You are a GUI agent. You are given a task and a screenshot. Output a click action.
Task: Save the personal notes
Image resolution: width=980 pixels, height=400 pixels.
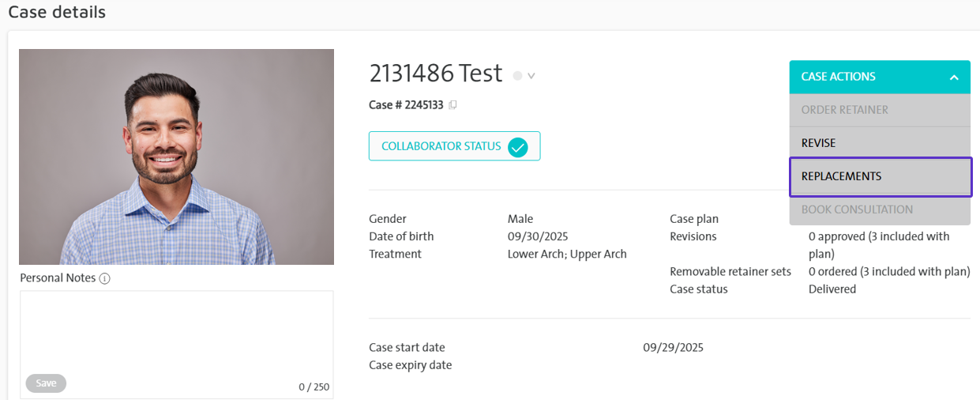click(x=46, y=383)
